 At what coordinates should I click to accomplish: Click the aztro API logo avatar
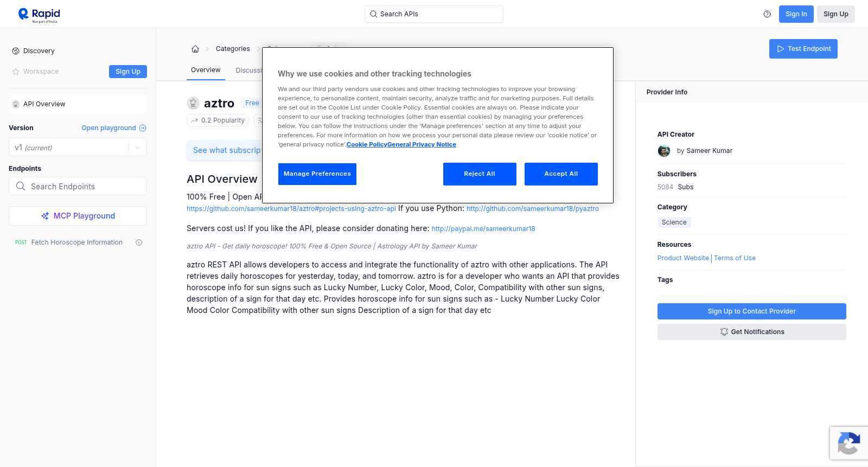coord(193,103)
